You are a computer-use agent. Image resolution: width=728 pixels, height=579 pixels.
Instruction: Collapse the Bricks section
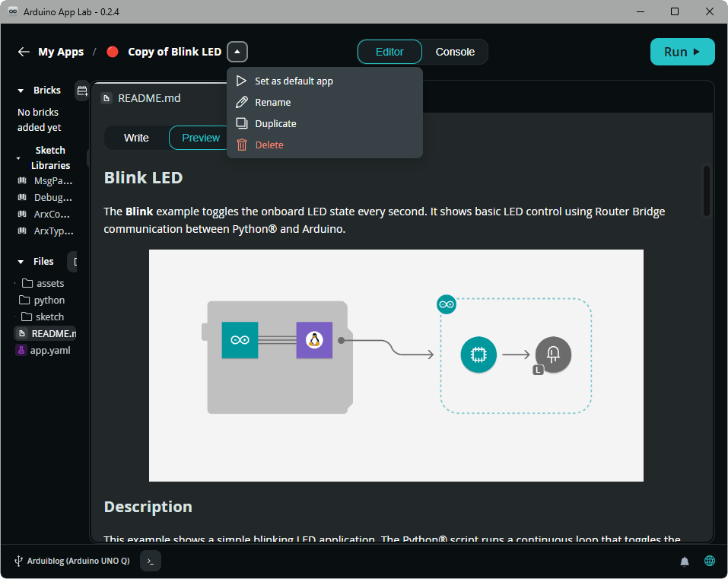[x=21, y=91]
